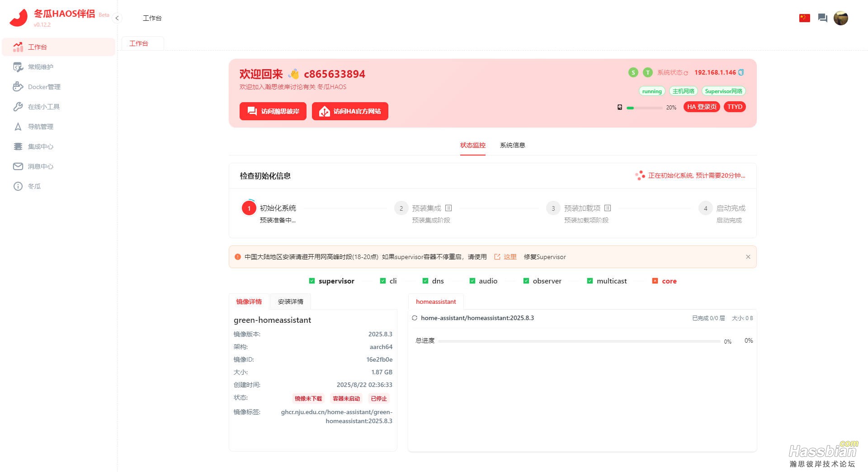Click the orange warning icon in notice
The image size is (868, 472).
(238, 257)
